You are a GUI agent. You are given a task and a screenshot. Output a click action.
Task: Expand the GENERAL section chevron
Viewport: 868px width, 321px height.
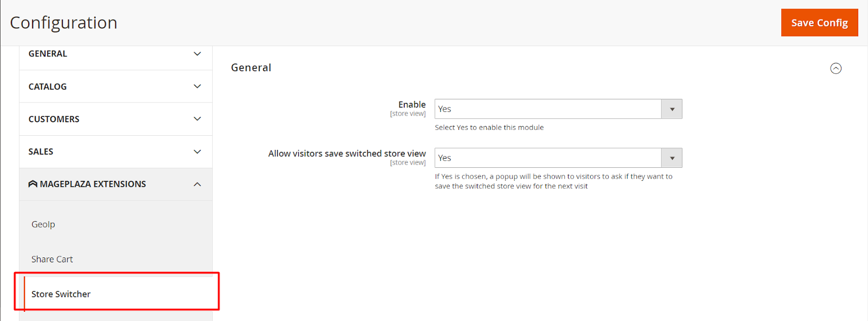[x=197, y=54]
